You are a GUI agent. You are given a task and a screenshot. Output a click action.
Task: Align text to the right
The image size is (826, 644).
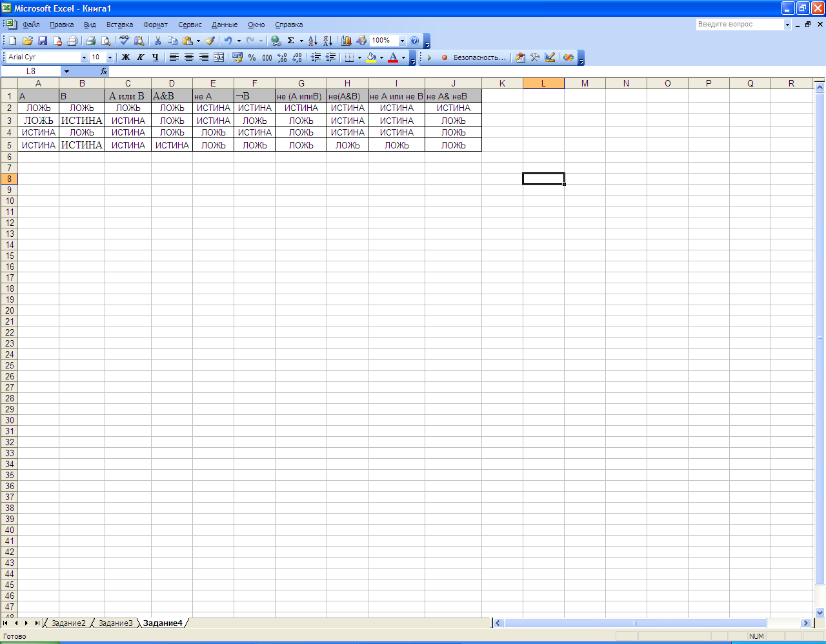pyautogui.click(x=204, y=57)
